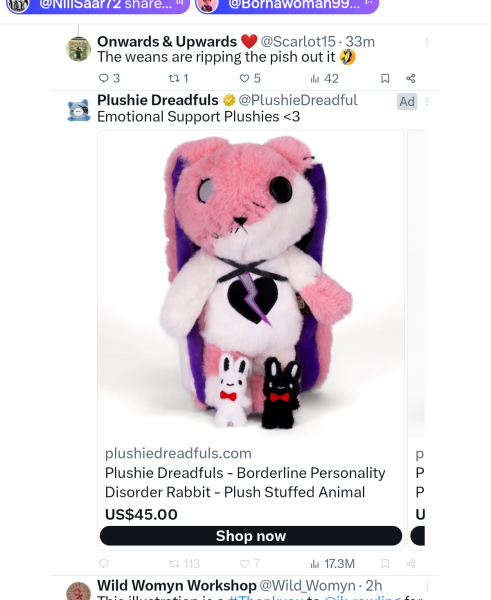Viewport: 491px width, 600px height.
Task: Open the @Bornawoman99 pill at top
Action: (287, 5)
